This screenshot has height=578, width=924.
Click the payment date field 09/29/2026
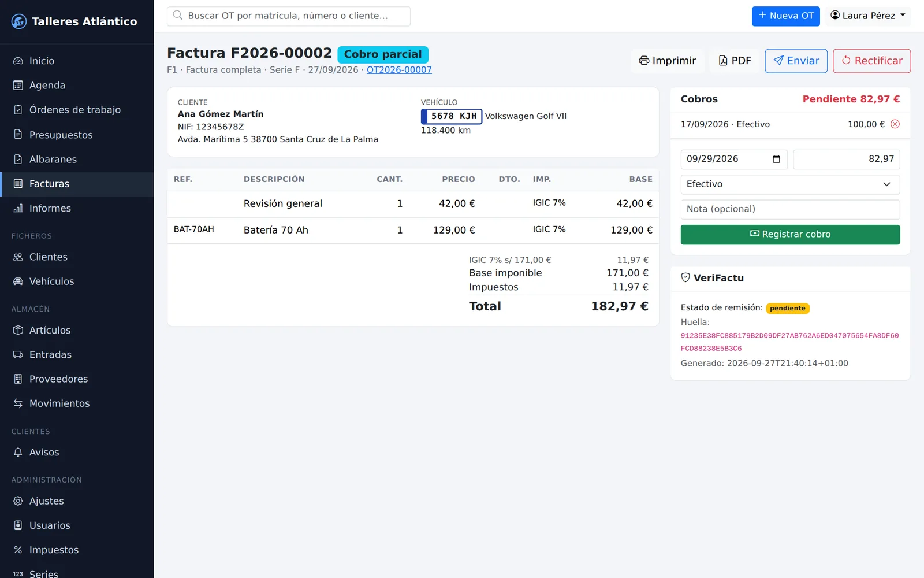tap(733, 159)
